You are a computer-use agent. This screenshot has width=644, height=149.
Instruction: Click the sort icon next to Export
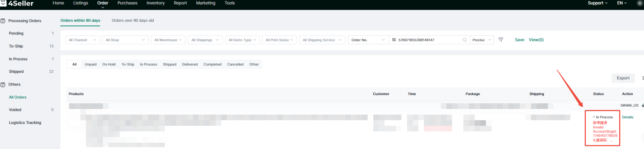pos(642,78)
